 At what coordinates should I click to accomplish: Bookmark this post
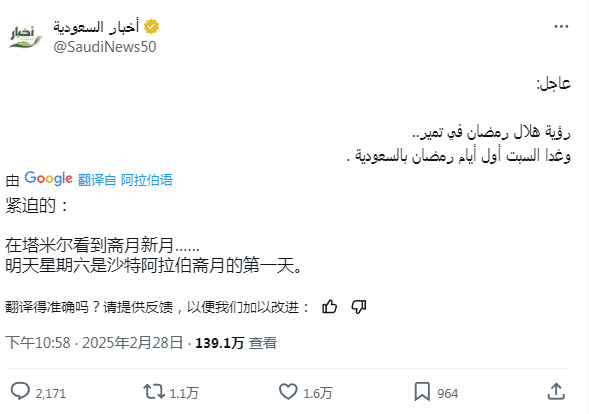pyautogui.click(x=422, y=391)
